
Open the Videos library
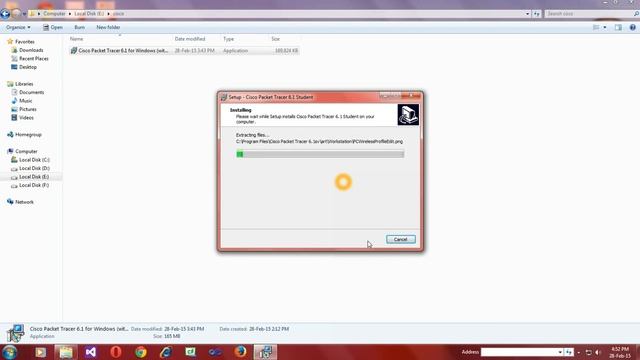coord(26,118)
